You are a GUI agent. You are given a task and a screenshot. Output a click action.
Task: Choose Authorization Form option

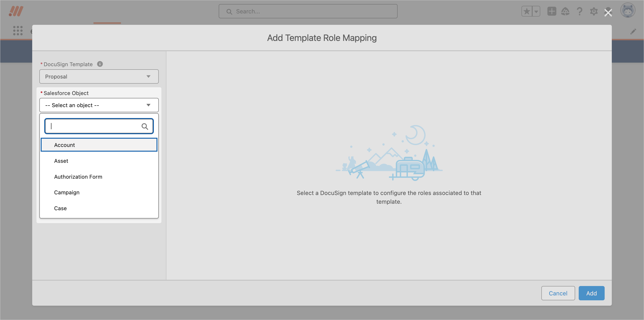click(78, 177)
